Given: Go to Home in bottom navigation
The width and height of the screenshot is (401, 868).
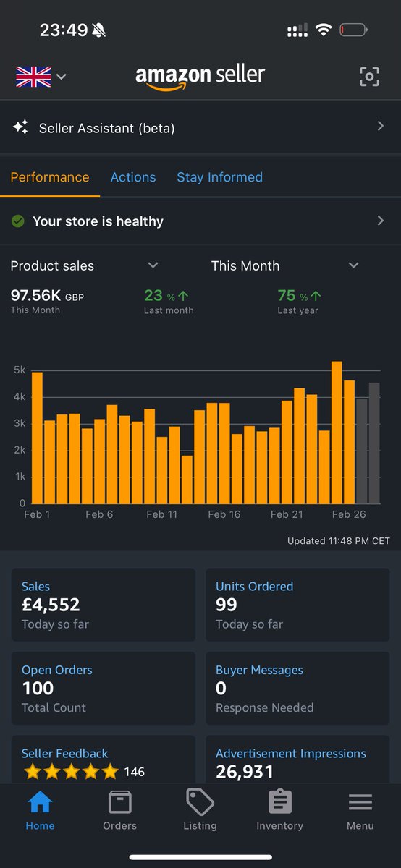Looking at the screenshot, I should (40, 810).
